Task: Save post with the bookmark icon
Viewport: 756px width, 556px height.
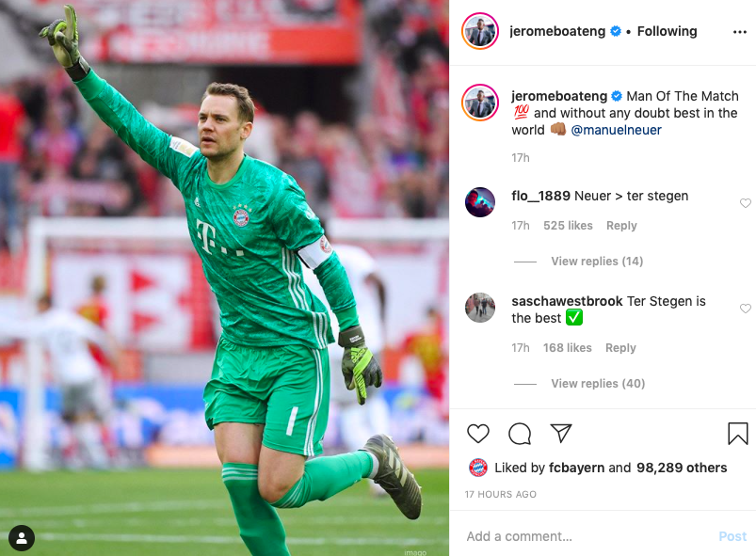Action: click(x=738, y=433)
